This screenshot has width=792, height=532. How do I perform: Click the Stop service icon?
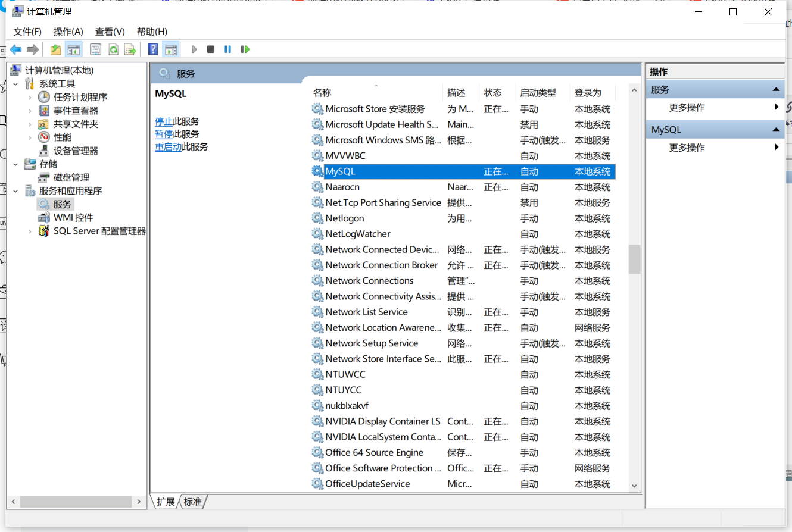(210, 49)
